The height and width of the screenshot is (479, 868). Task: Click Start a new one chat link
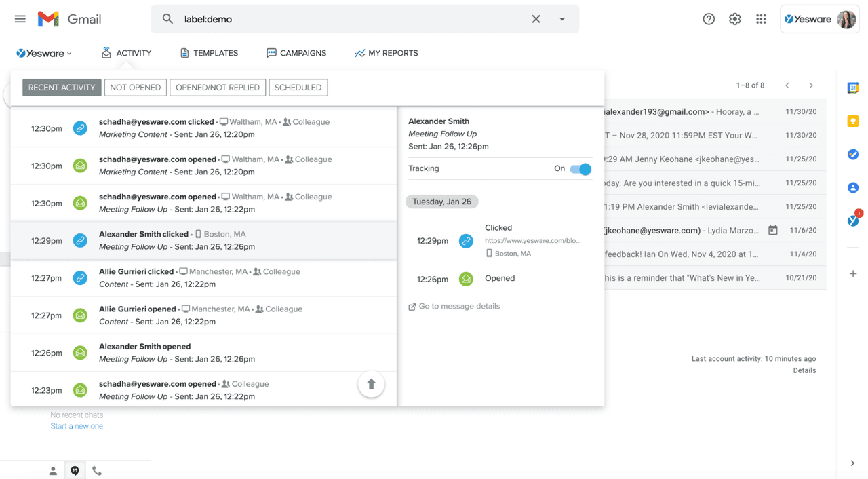76,425
